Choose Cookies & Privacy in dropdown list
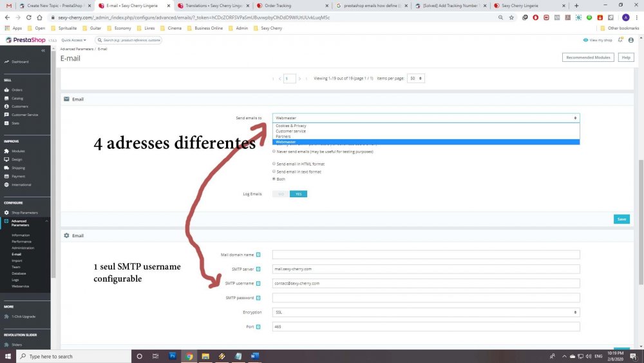Screen dimensions: 644x363 click(426, 126)
